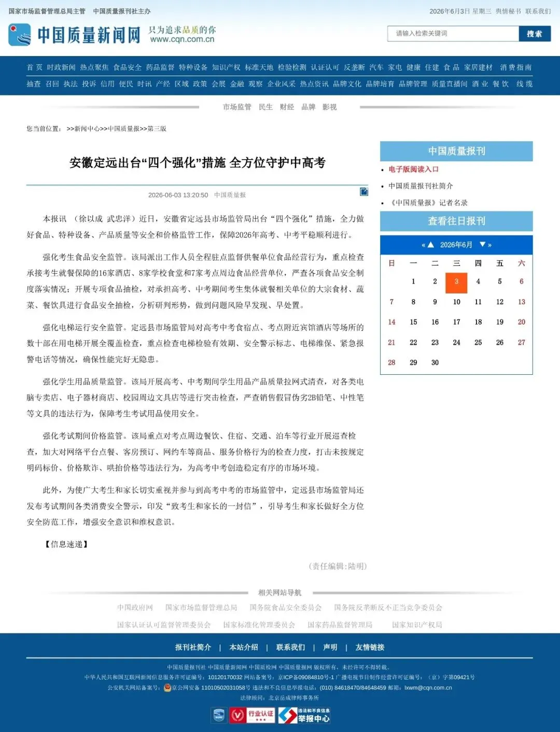
Task: Click the China Quality News logo icon
Action: (x=20, y=35)
